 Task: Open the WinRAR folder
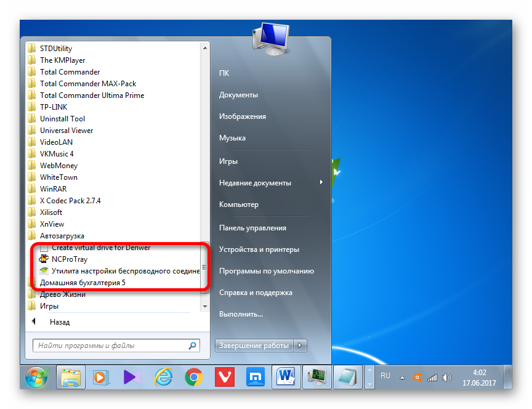pos(47,189)
